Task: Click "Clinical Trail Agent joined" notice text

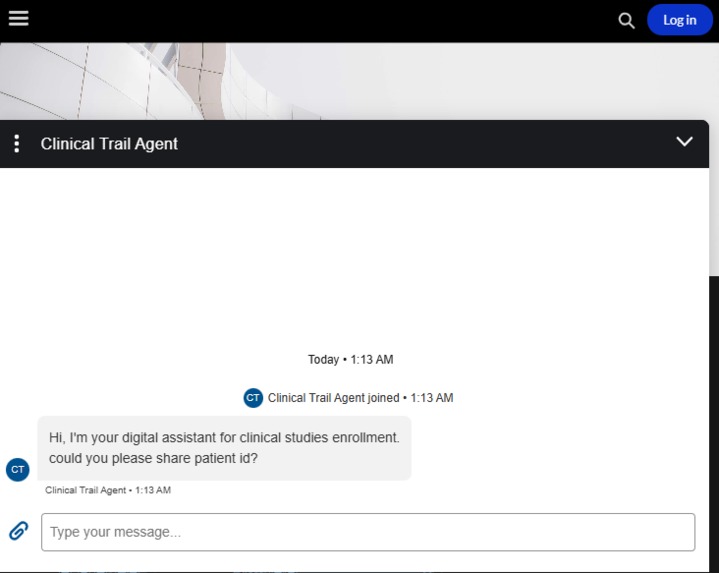Action: (x=333, y=398)
